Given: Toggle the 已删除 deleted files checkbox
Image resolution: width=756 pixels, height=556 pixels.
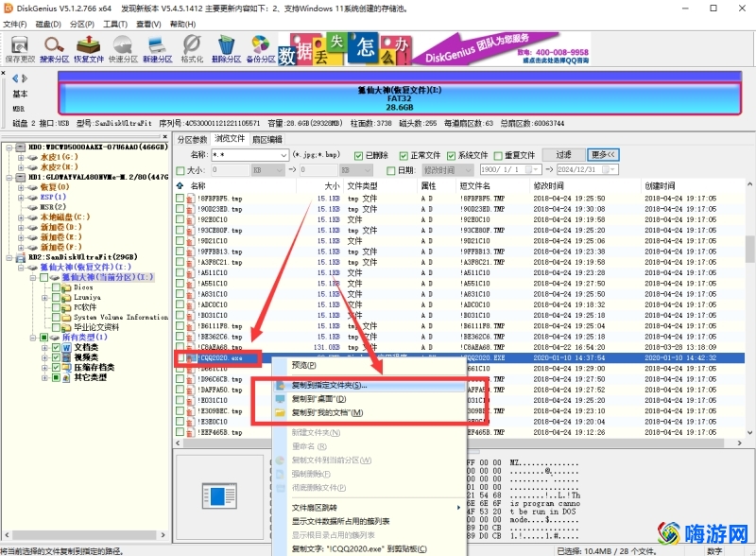Looking at the screenshot, I should click(x=358, y=155).
